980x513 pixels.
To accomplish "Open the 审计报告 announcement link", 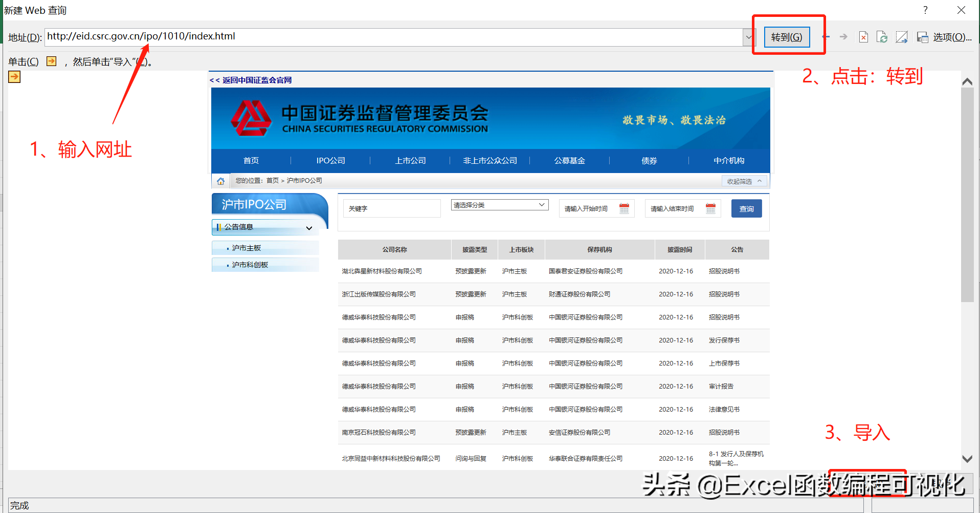I will click(721, 387).
